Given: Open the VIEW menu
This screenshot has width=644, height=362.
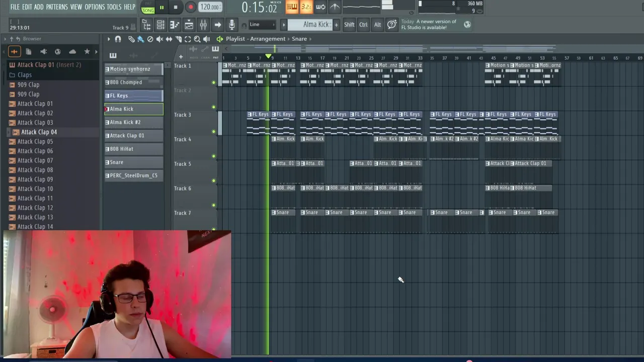Looking at the screenshot, I should (76, 7).
